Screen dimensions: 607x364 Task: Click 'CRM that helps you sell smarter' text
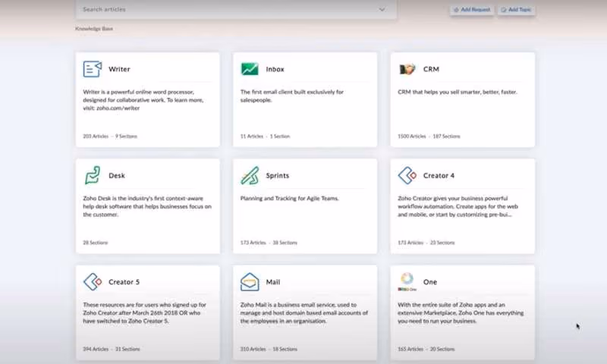tap(458, 92)
